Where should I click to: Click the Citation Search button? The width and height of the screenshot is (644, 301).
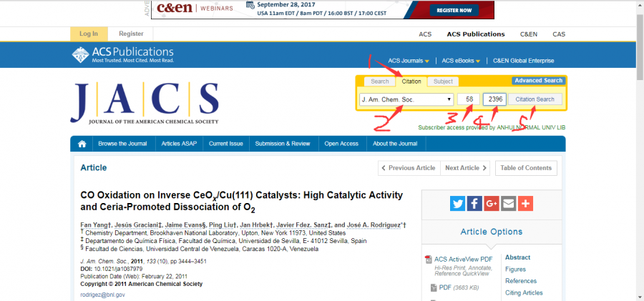535,99
